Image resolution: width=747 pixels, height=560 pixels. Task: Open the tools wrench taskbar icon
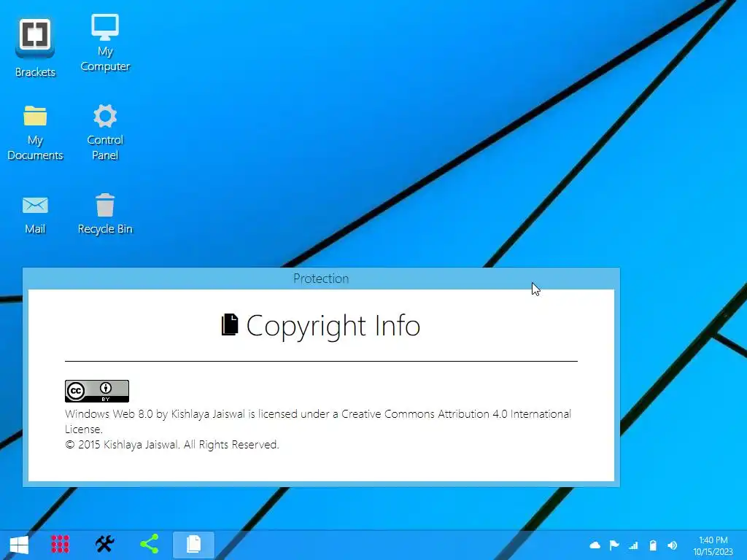pyautogui.click(x=105, y=544)
